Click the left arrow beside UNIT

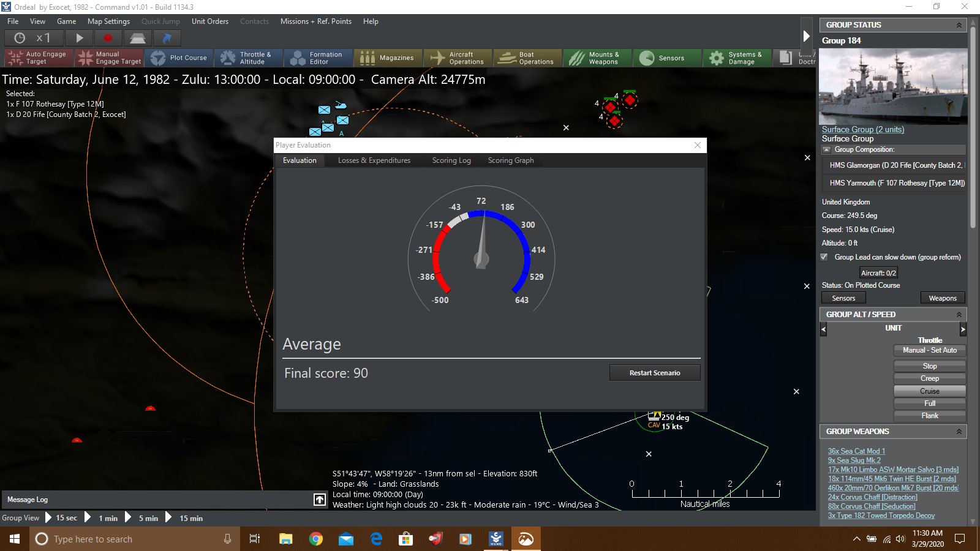pyautogui.click(x=823, y=329)
